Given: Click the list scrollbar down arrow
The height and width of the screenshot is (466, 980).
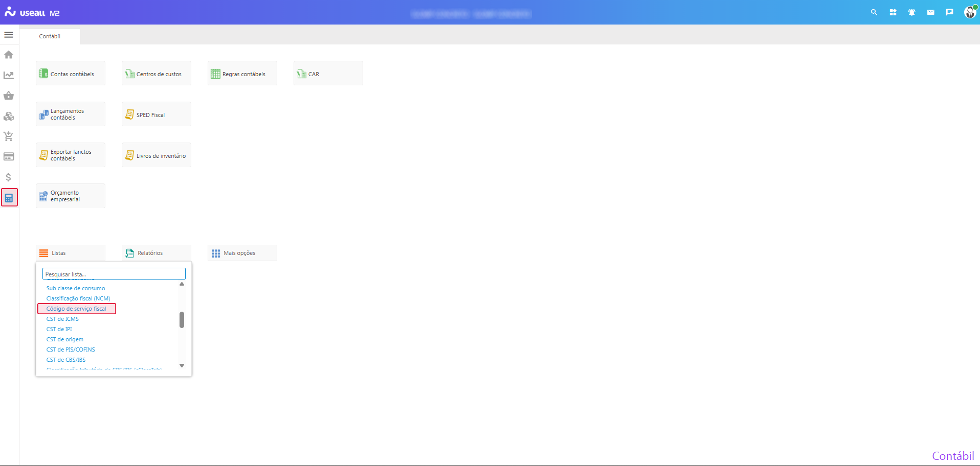Looking at the screenshot, I should 182,365.
